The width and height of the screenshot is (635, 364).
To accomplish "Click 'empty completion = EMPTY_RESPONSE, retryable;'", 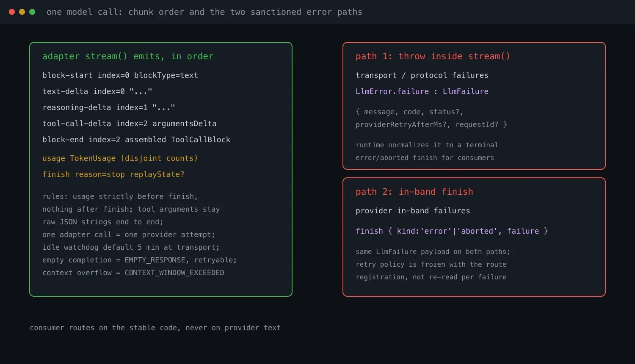I will click(x=140, y=260).
